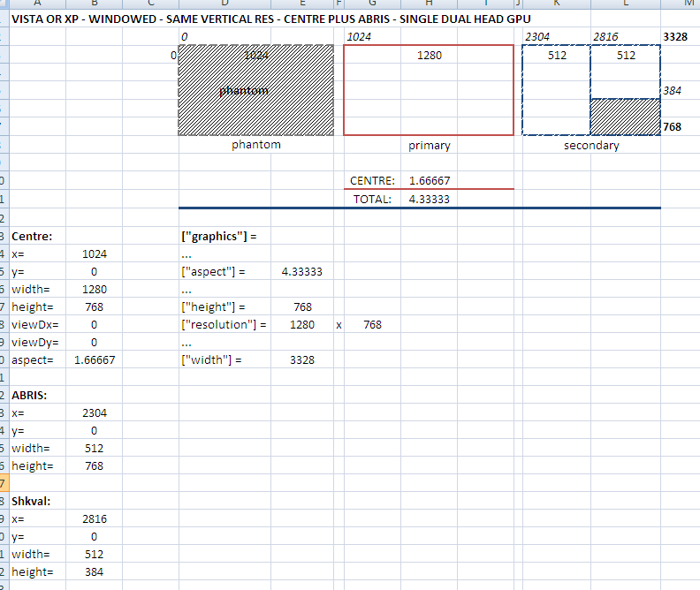700x590 pixels.
Task: Click the ["width"] = label cell
Action: (224, 359)
